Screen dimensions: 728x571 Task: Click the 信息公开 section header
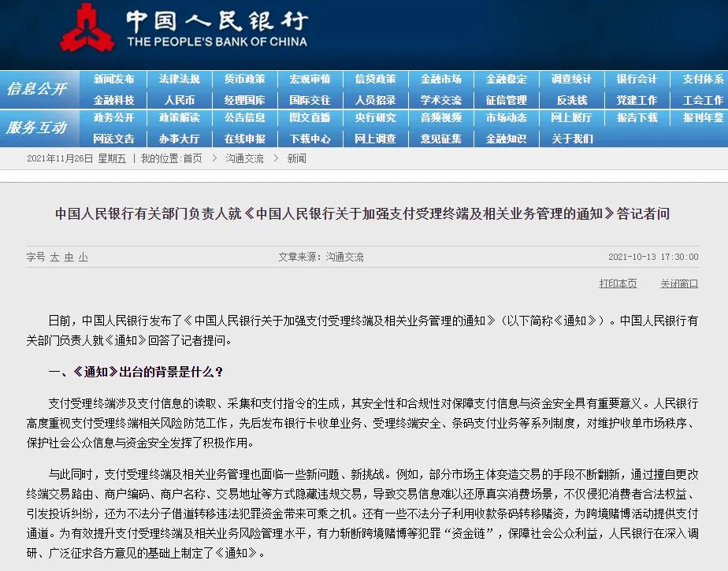(37, 89)
